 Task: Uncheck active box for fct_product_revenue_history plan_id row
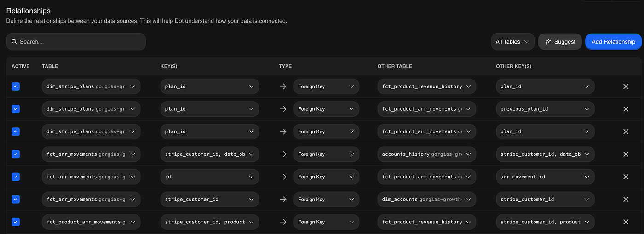(16, 86)
